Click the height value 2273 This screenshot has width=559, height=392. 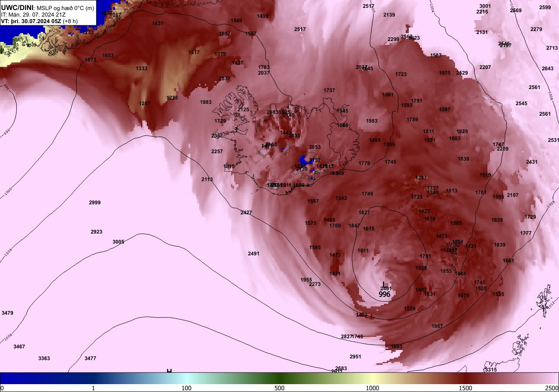pos(315,284)
